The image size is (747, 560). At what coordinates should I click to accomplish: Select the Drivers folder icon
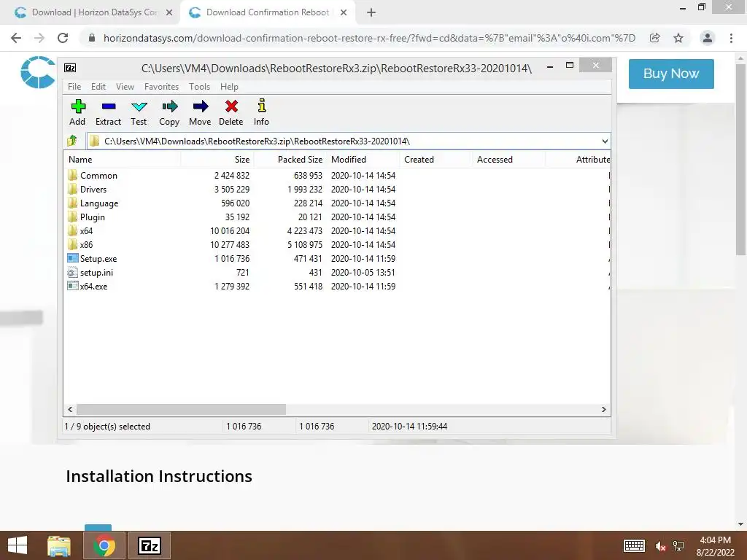pyautogui.click(x=72, y=189)
